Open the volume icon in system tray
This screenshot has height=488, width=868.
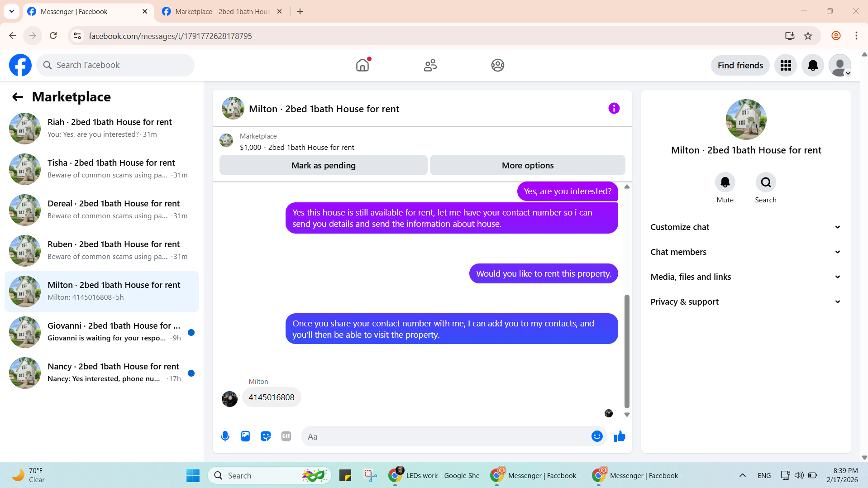click(x=799, y=475)
